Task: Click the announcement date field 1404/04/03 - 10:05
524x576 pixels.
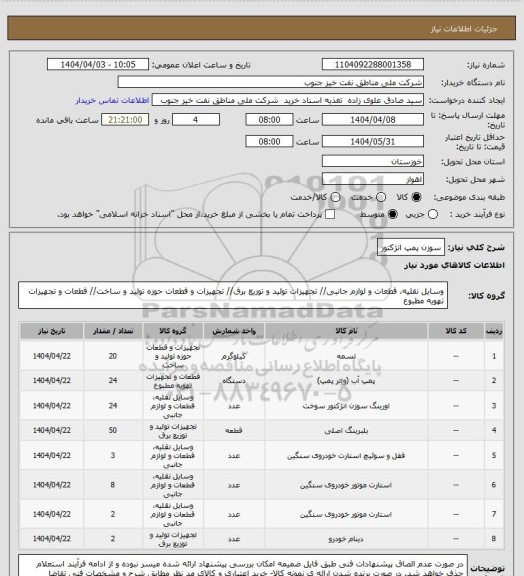Action: [98, 65]
